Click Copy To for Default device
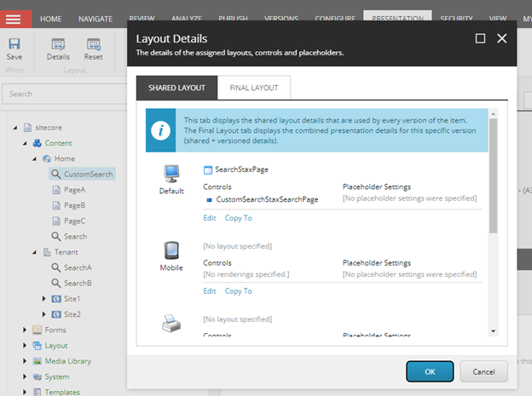Screen dimensions: 532x396 pyautogui.click(x=238, y=218)
